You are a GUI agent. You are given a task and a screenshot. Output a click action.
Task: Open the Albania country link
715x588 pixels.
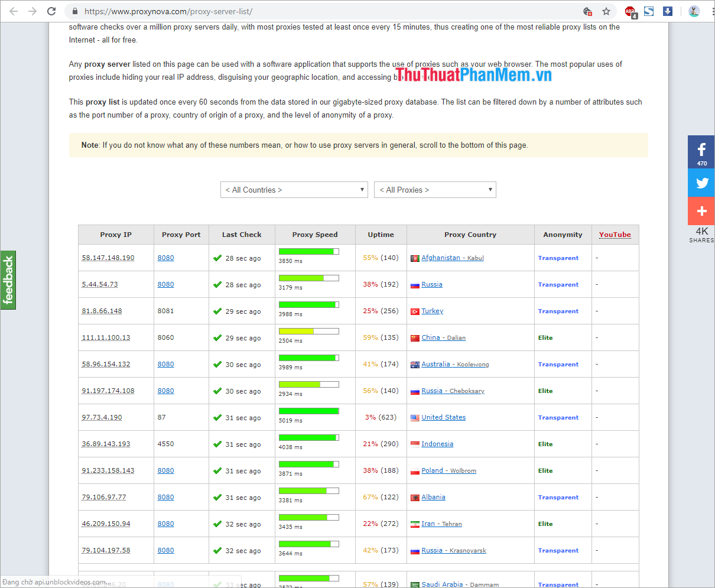(433, 497)
